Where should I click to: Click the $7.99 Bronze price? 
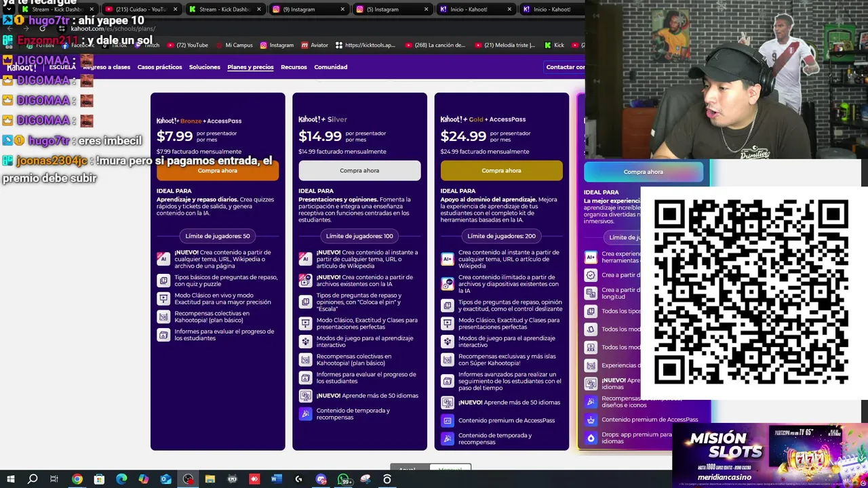pyautogui.click(x=174, y=136)
